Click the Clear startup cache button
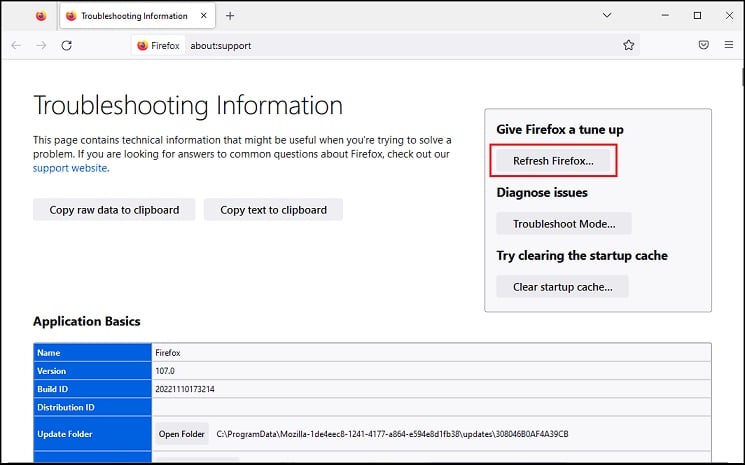Image resolution: width=745 pixels, height=465 pixels. point(563,287)
